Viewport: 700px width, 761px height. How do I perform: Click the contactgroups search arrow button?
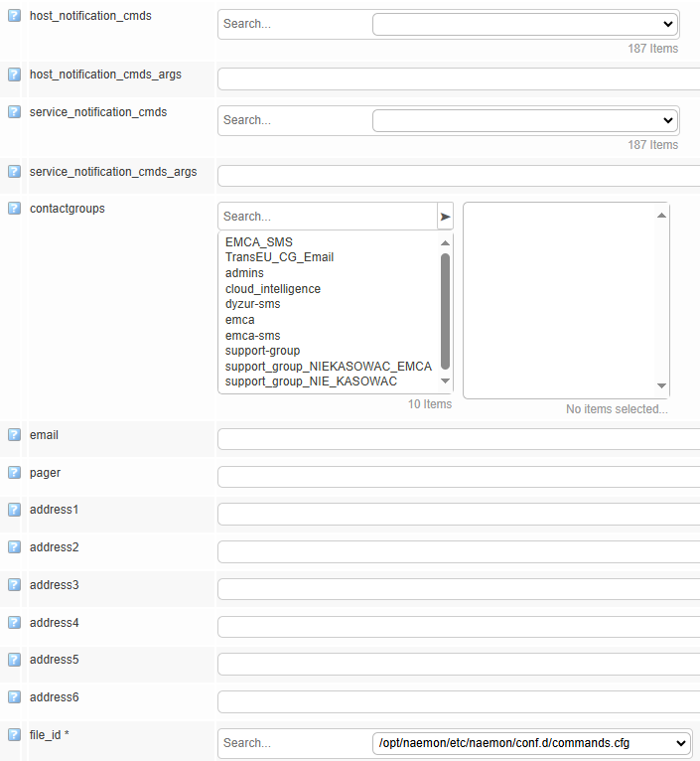[445, 217]
